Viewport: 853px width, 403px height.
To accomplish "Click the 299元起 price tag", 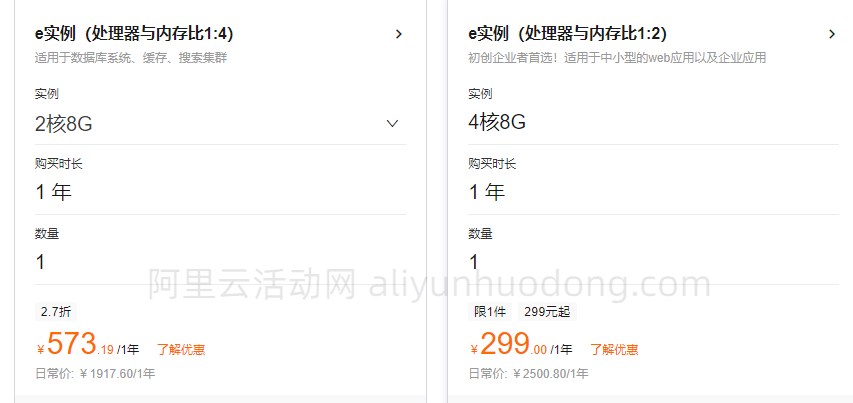I will coord(547,312).
